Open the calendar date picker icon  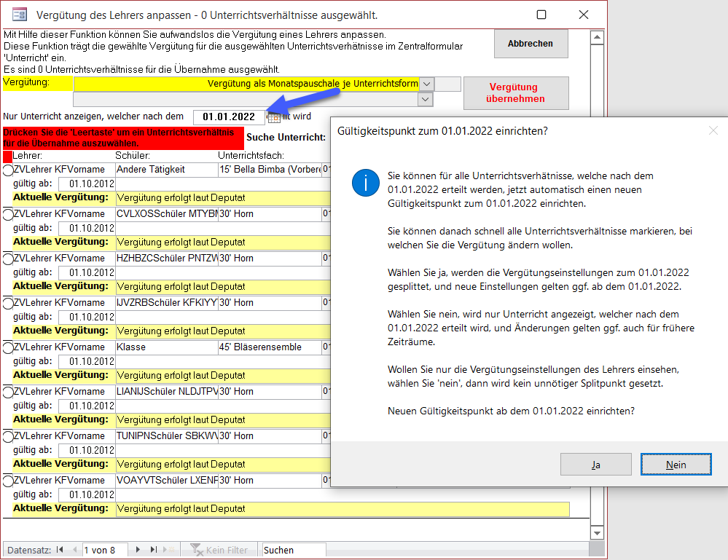coord(274,117)
